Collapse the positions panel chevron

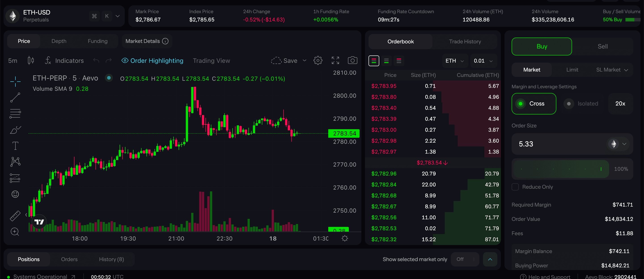pyautogui.click(x=490, y=259)
